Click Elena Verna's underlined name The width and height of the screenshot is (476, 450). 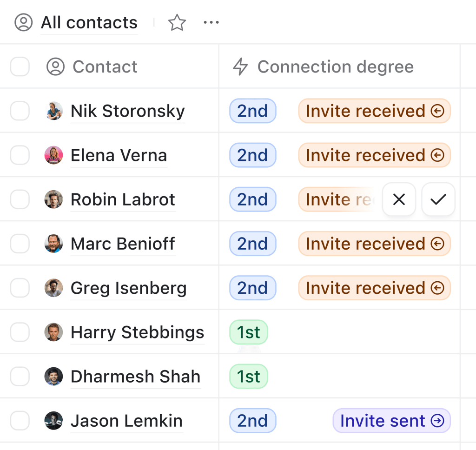point(119,155)
